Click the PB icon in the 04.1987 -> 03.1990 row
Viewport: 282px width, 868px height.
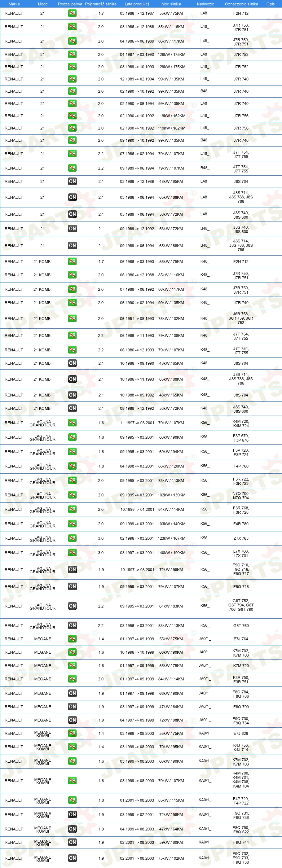click(72, 54)
